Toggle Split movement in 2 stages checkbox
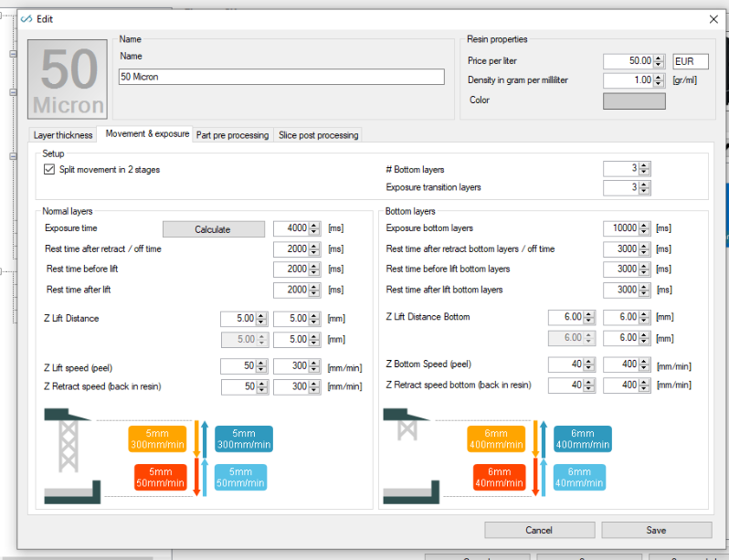The width and height of the screenshot is (729, 560). [49, 169]
